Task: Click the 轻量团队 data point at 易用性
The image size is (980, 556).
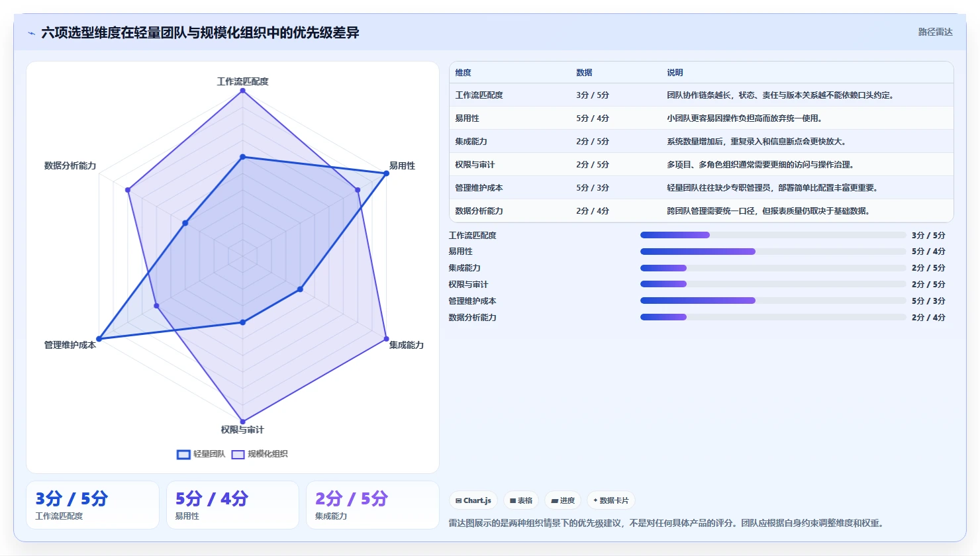Action: pyautogui.click(x=386, y=173)
